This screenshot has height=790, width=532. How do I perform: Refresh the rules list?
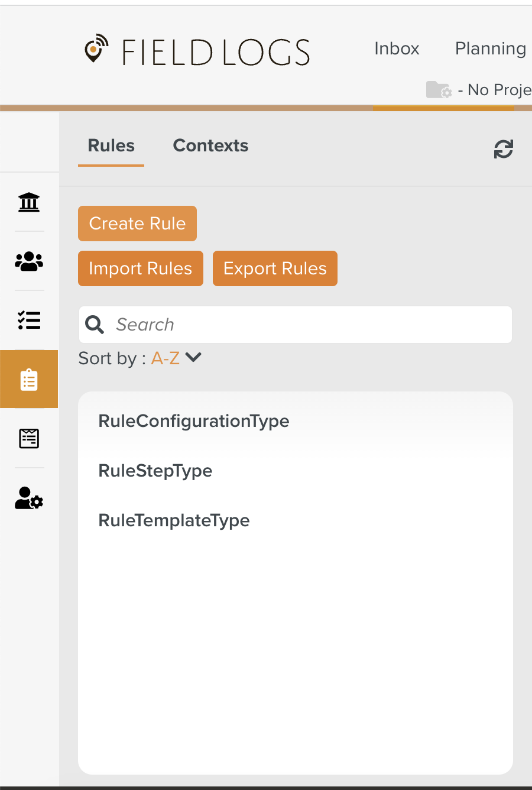503,149
